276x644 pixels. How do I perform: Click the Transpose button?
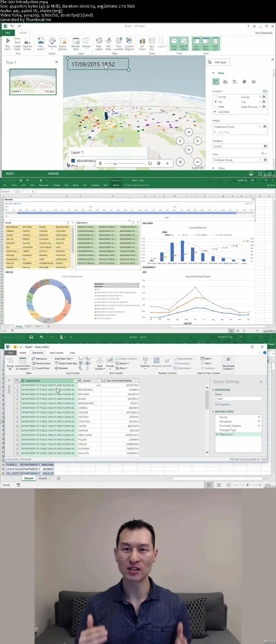(x=39, y=359)
